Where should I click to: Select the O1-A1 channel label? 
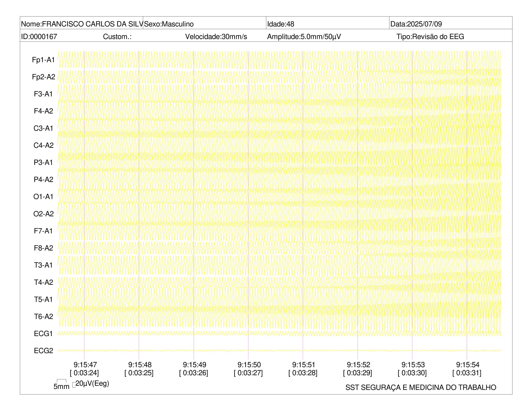click(x=43, y=196)
